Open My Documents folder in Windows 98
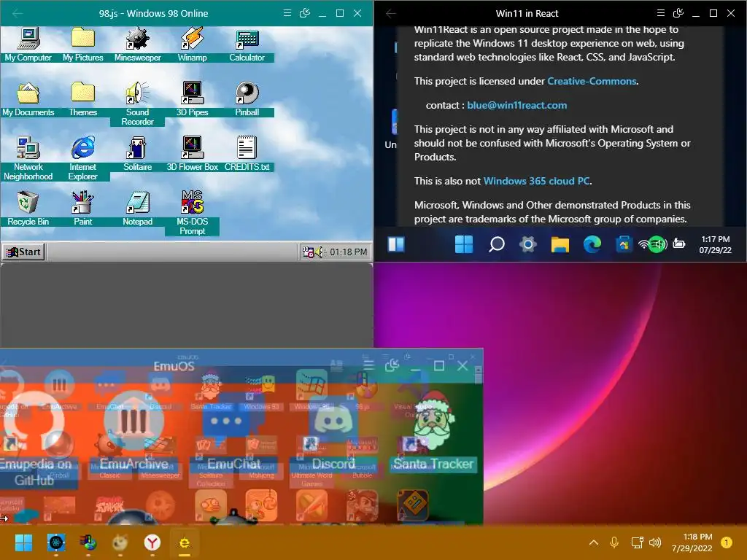The image size is (747, 560). coord(28,99)
